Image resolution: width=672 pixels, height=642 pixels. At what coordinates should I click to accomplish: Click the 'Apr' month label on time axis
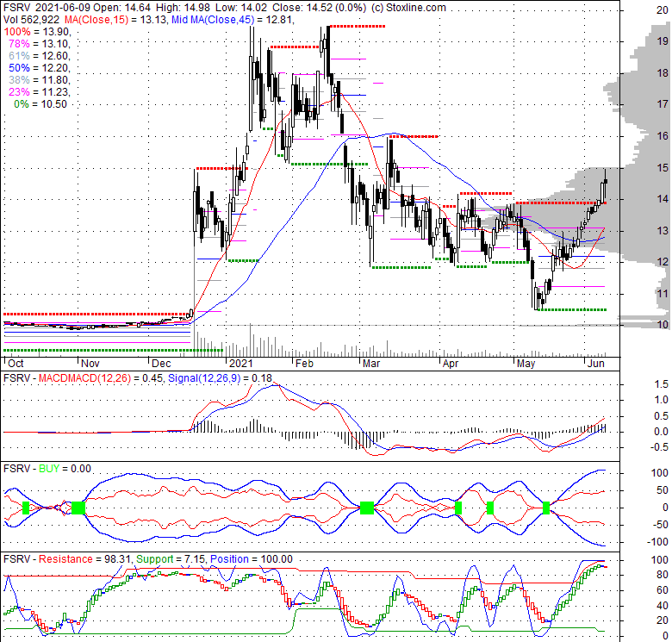tap(451, 364)
